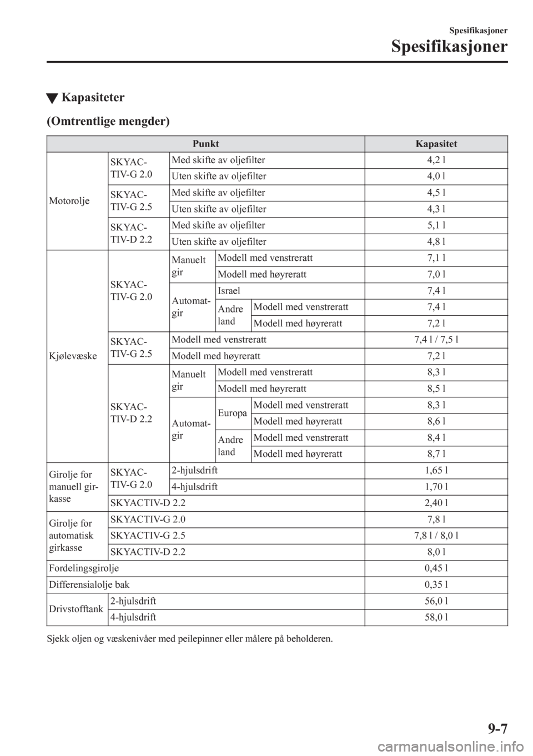Image resolution: width=533 pixels, height=756 pixels.
Task: Select the '1,70 l' gear oil value
Action: pos(436,487)
